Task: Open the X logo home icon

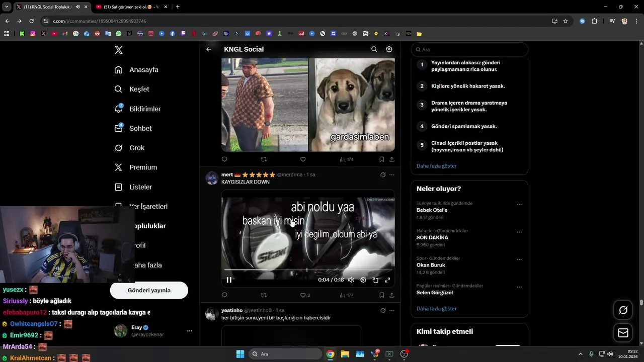Action: 118,50
